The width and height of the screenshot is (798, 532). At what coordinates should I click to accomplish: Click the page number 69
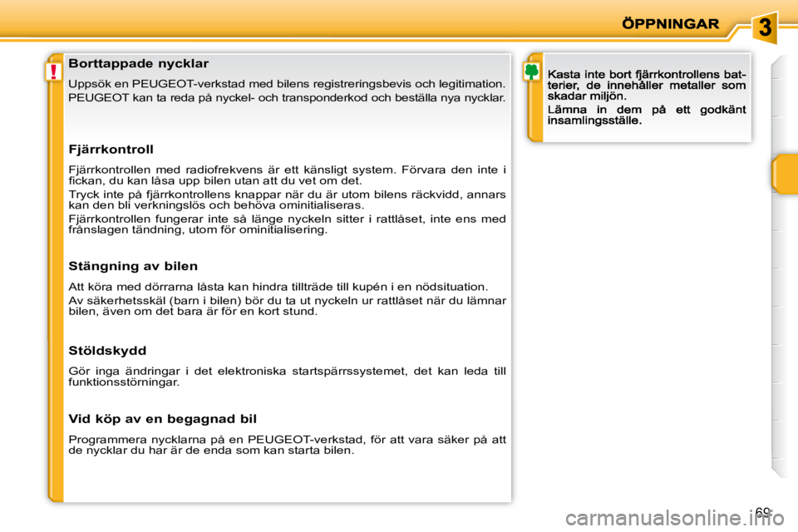click(762, 512)
